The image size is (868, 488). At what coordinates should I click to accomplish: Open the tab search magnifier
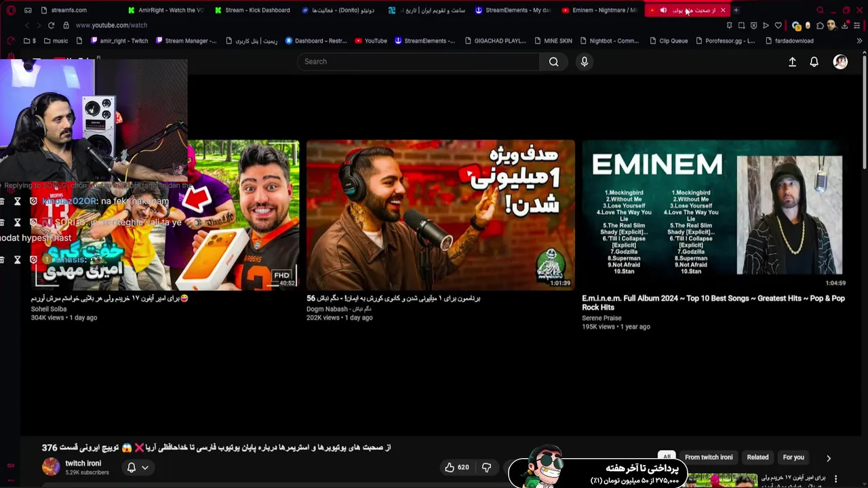pos(820,10)
